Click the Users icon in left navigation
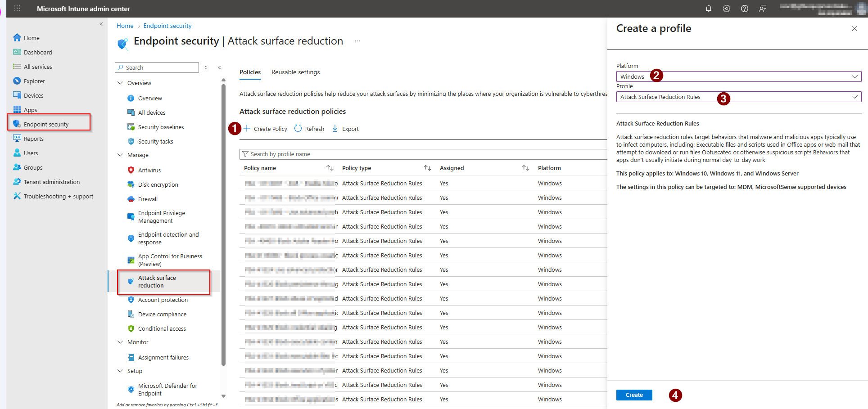The height and width of the screenshot is (409, 868). pyautogui.click(x=17, y=153)
